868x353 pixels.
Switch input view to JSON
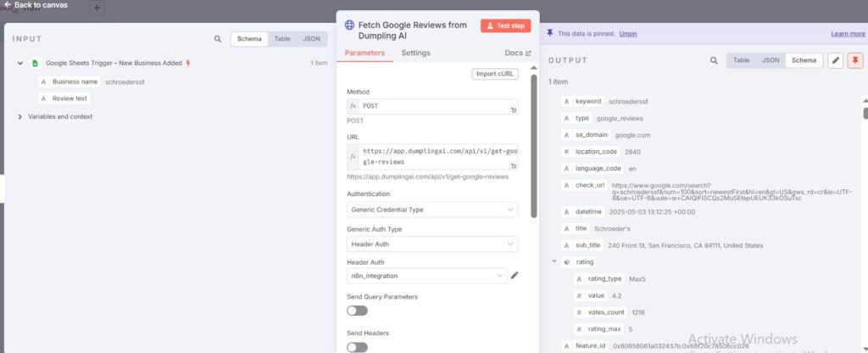(x=312, y=39)
